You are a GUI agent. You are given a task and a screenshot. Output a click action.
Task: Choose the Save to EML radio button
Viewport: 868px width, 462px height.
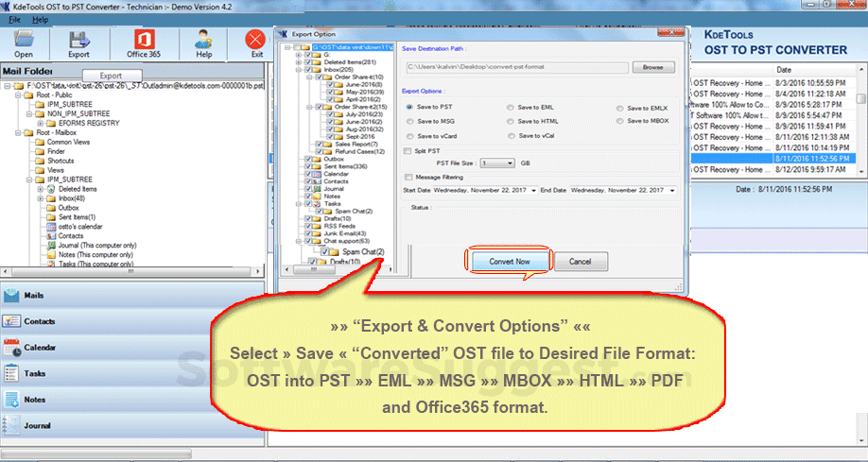point(511,108)
